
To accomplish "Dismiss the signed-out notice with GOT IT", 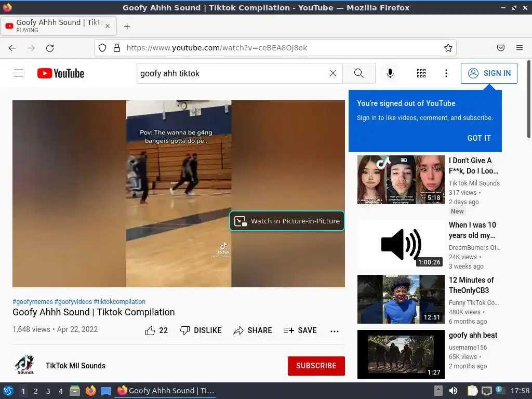I will click(479, 138).
